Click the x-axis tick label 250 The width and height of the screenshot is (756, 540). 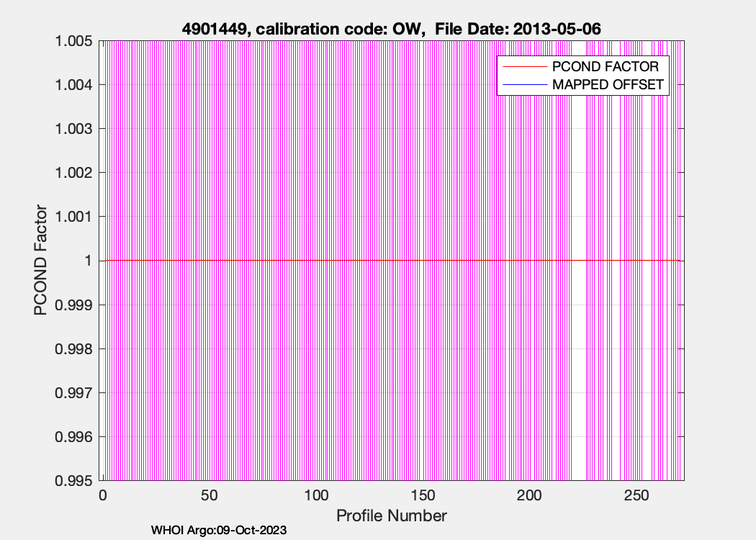(636, 496)
